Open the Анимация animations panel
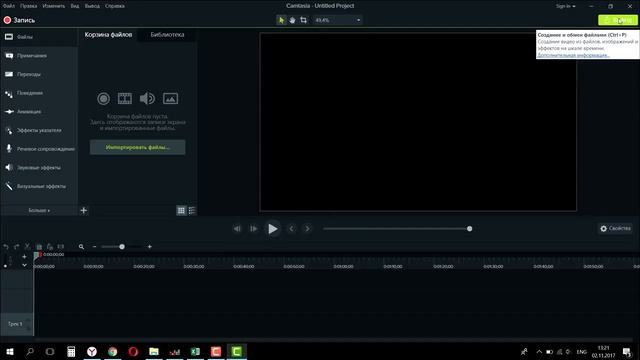 tap(39, 111)
